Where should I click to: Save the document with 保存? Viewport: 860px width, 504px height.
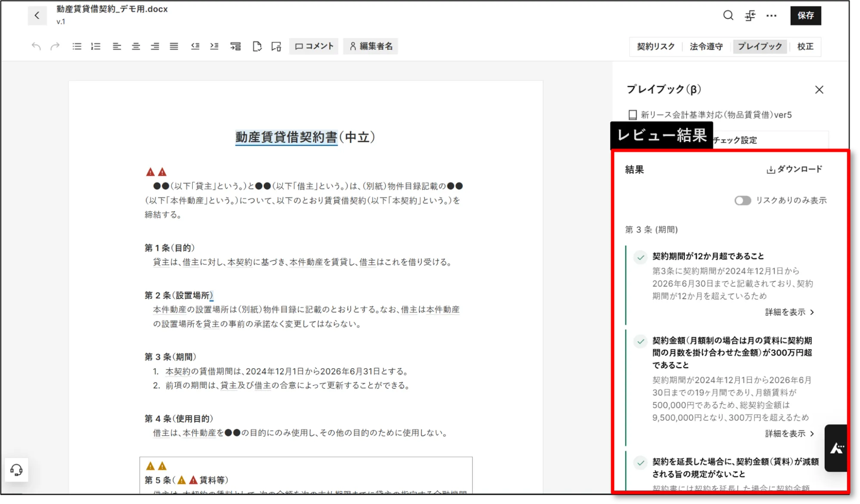pyautogui.click(x=805, y=15)
